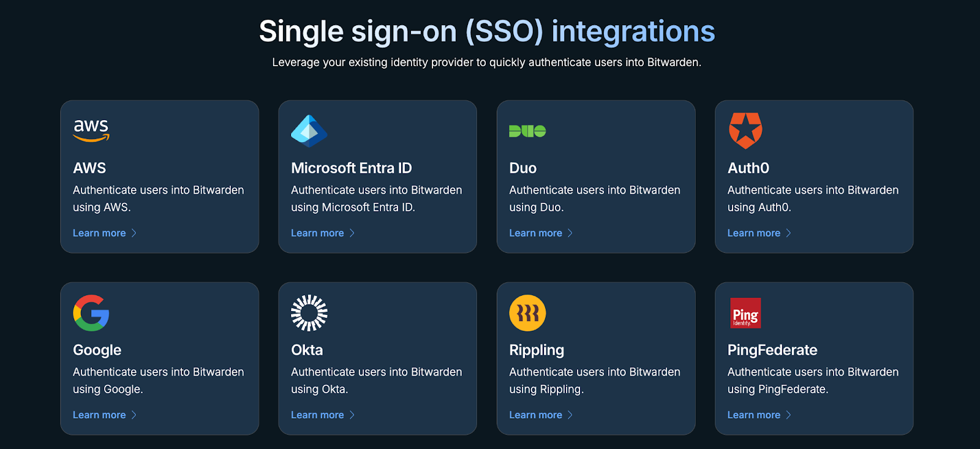Click the yellow Rippling logo
Viewport: 980px width, 449px height.
[x=527, y=312]
